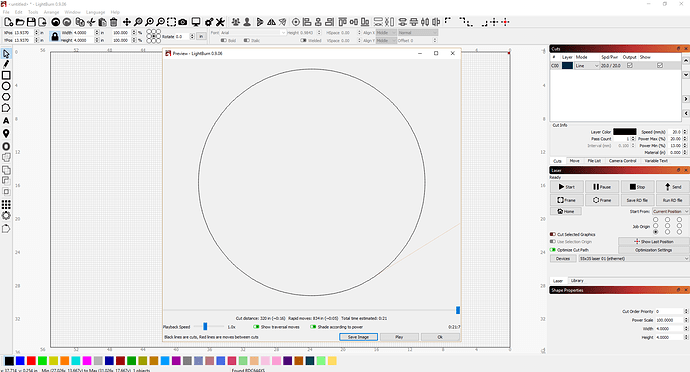Open the Align Y dropdown
Viewport: 690px width, 372px height.
pos(386,41)
